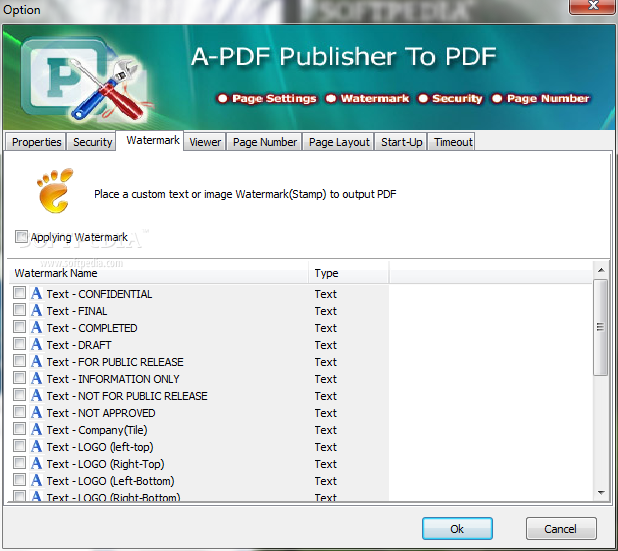Check the LOGO (Right-Top) watermark
The height and width of the screenshot is (551, 618).
pos(19,463)
